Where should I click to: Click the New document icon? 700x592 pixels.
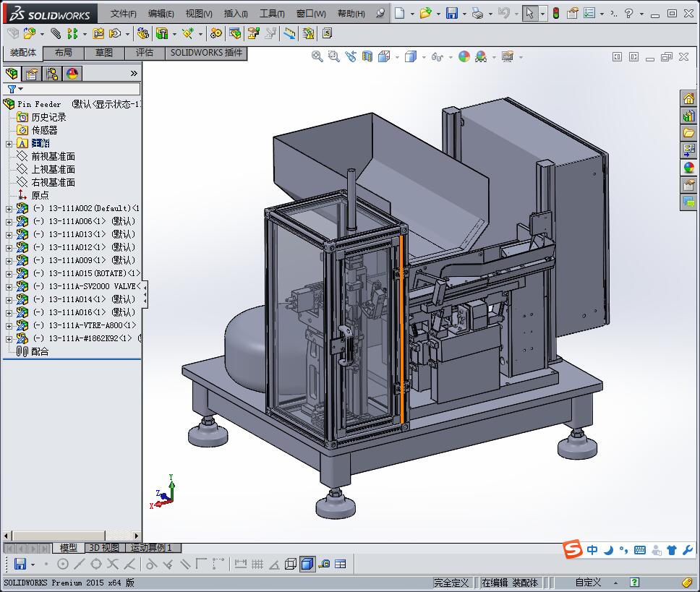400,13
